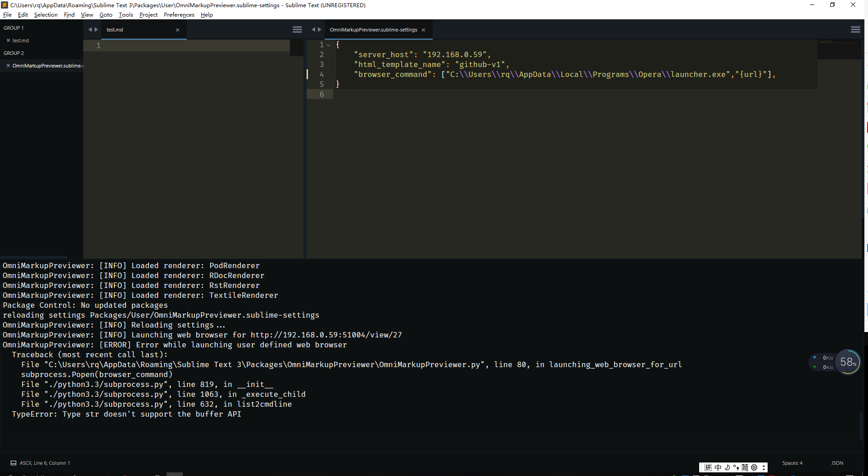Image resolution: width=868 pixels, height=476 pixels.
Task: Click the "server_host" key
Action: point(384,54)
